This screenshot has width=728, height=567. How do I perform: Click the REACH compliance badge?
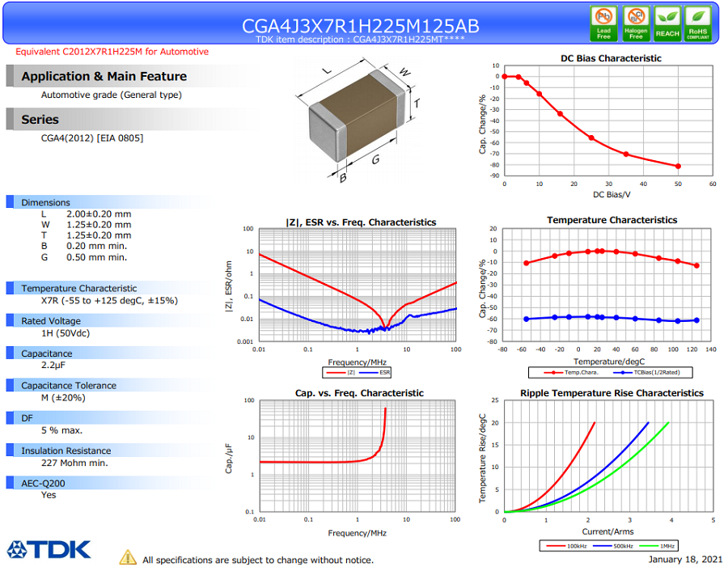(x=667, y=23)
